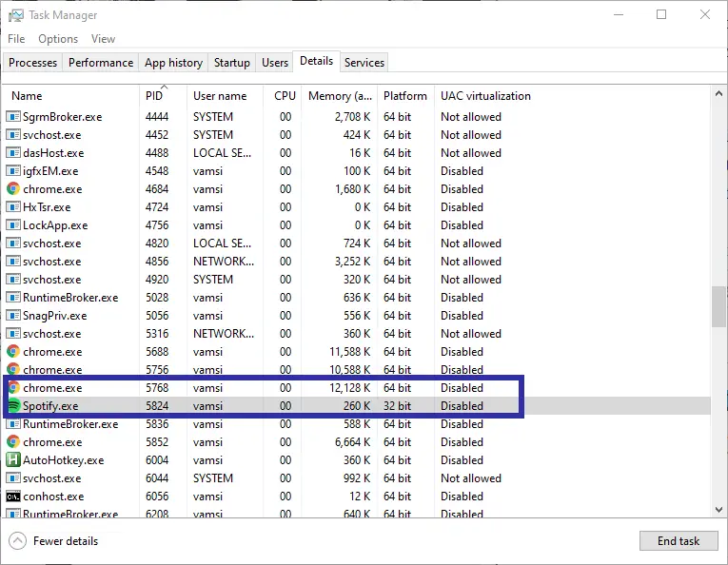
Task: Select LockApp.exe process name
Action: coord(55,225)
